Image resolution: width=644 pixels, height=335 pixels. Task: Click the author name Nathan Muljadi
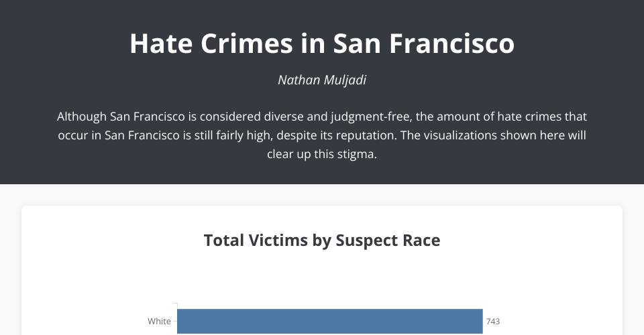(322, 80)
